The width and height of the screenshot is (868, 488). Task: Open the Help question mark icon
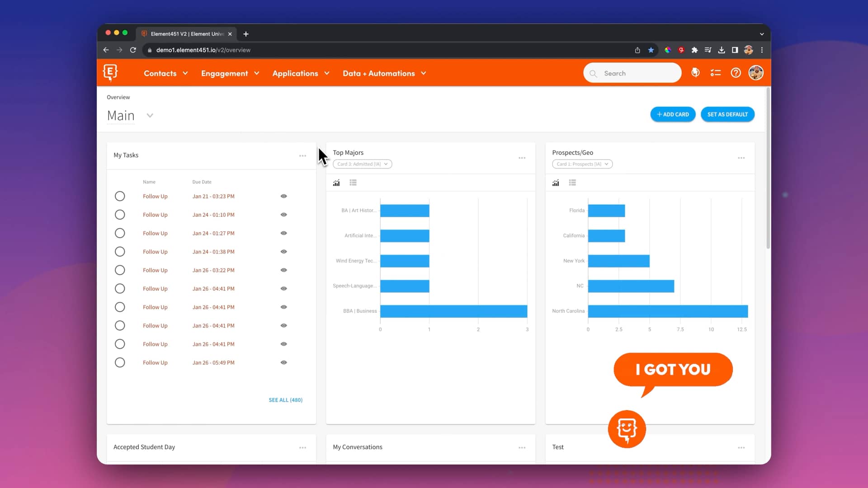pos(736,73)
